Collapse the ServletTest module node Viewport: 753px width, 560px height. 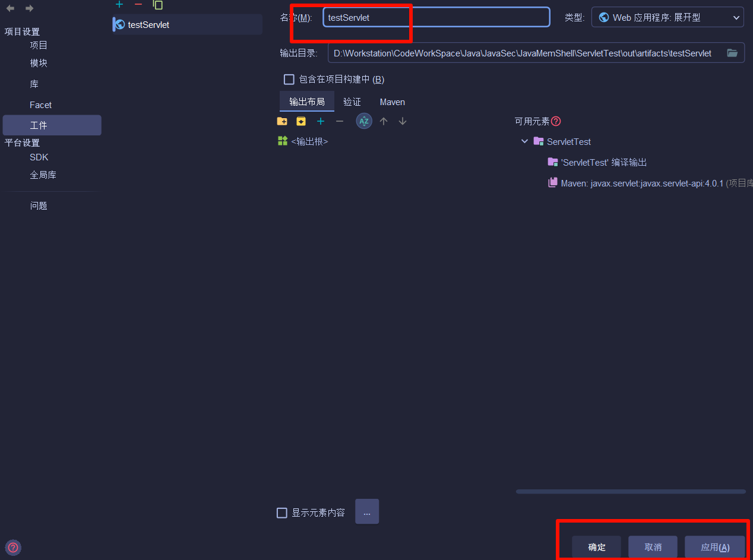point(524,141)
